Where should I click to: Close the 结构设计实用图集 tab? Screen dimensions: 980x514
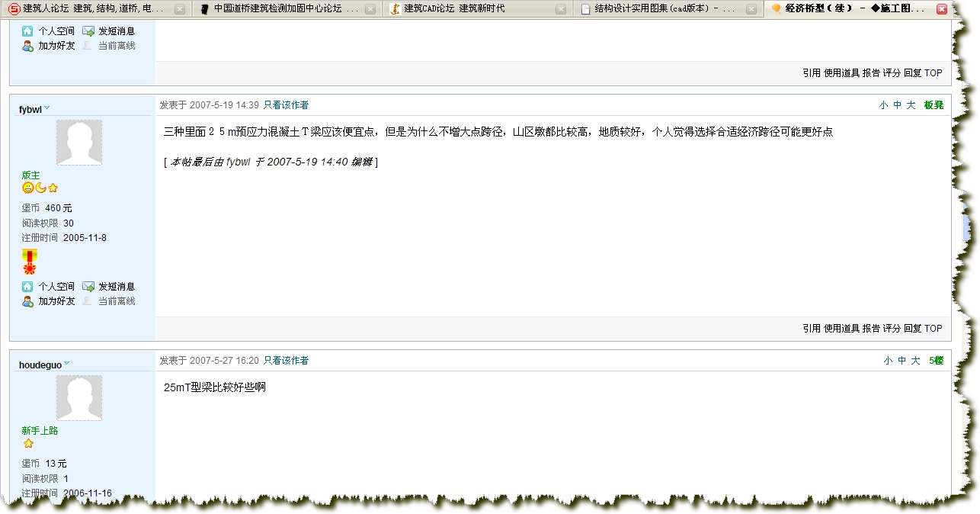(751, 9)
